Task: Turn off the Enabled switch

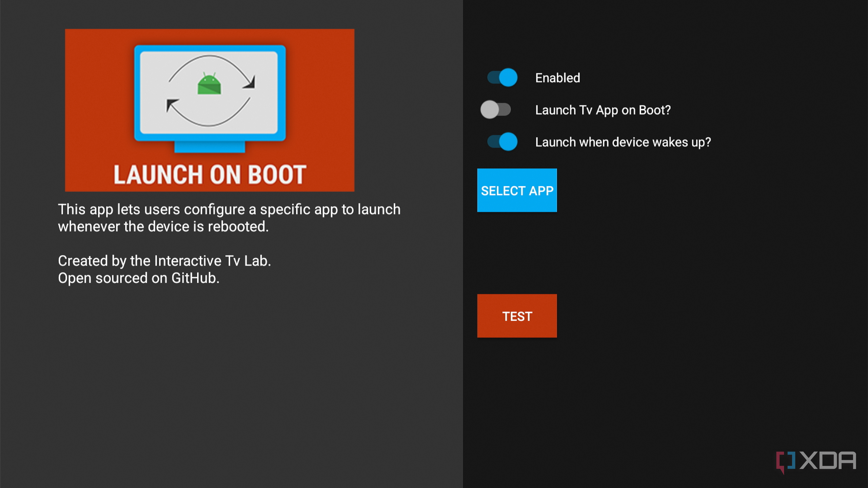Action: pyautogui.click(x=502, y=78)
